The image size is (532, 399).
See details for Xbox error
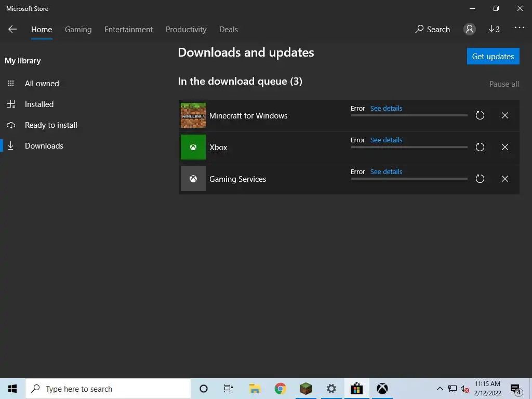pyautogui.click(x=386, y=140)
